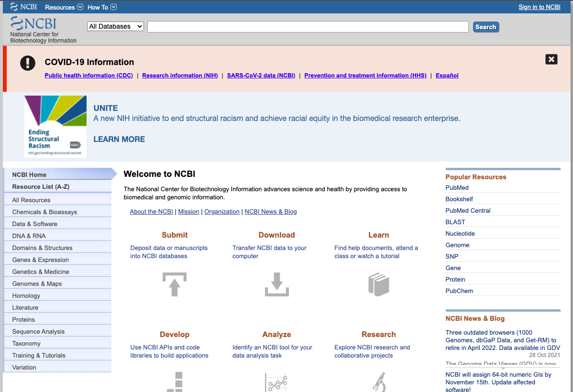The width and height of the screenshot is (573, 392).
Task: Open SARS-CoV-2 data (NCBI) link
Action: 261,75
